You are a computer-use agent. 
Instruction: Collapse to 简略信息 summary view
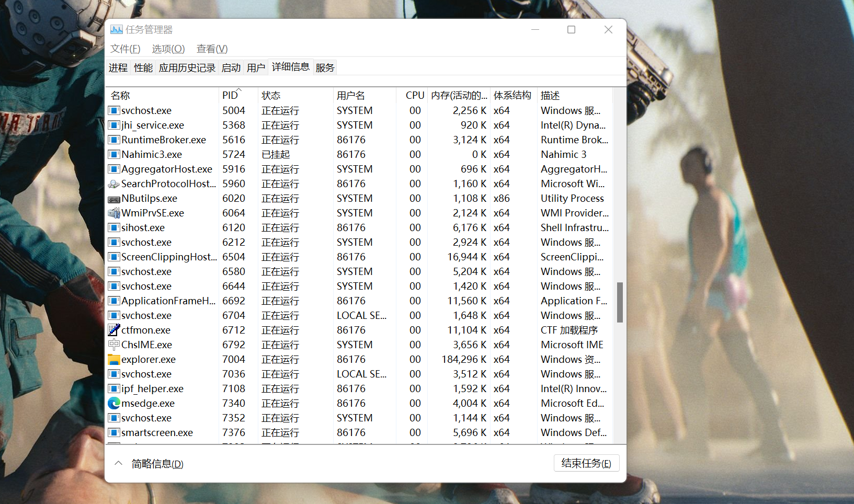point(157,464)
